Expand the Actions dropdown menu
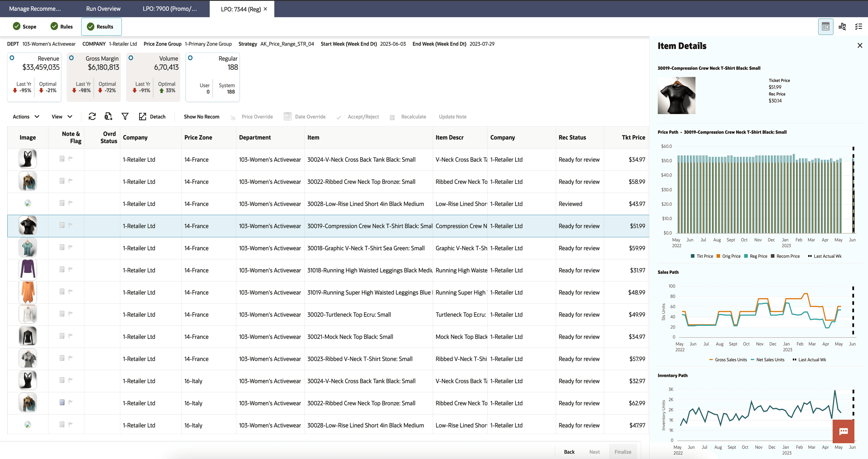Image resolution: width=868 pixels, height=459 pixels. pos(26,116)
